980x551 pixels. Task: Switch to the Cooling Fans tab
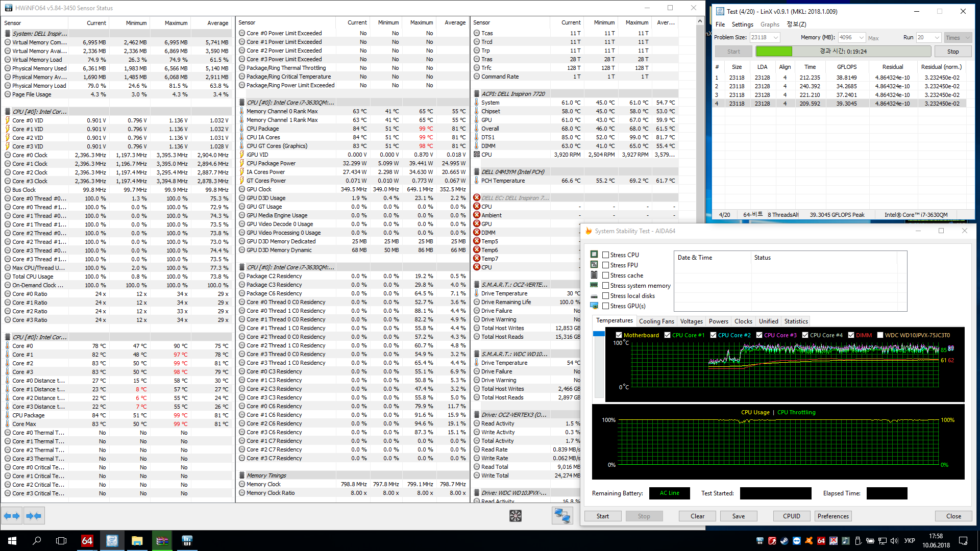[x=656, y=321]
